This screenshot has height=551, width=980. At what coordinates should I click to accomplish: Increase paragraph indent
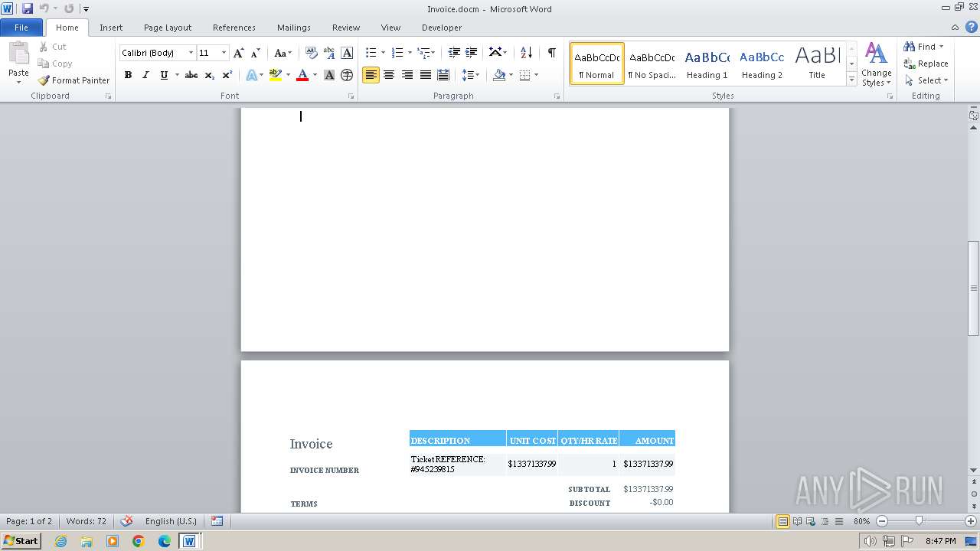(x=472, y=53)
